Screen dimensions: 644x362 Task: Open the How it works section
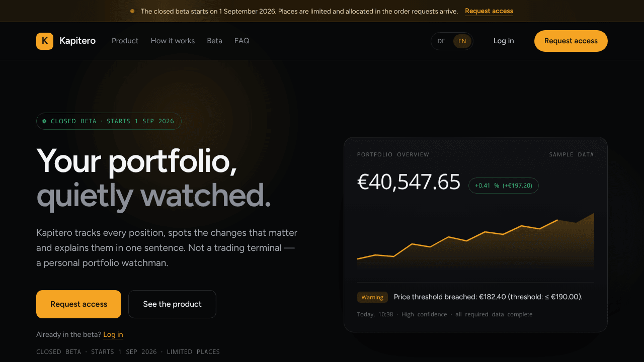[173, 41]
